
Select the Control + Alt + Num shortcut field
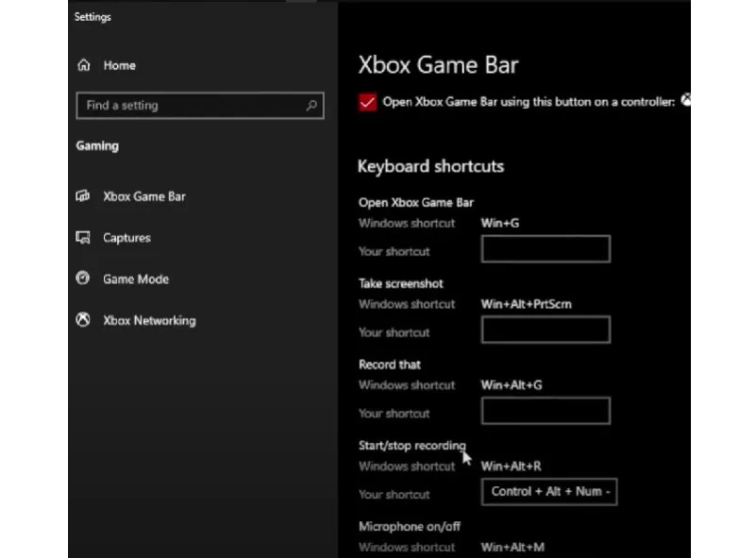pos(549,492)
